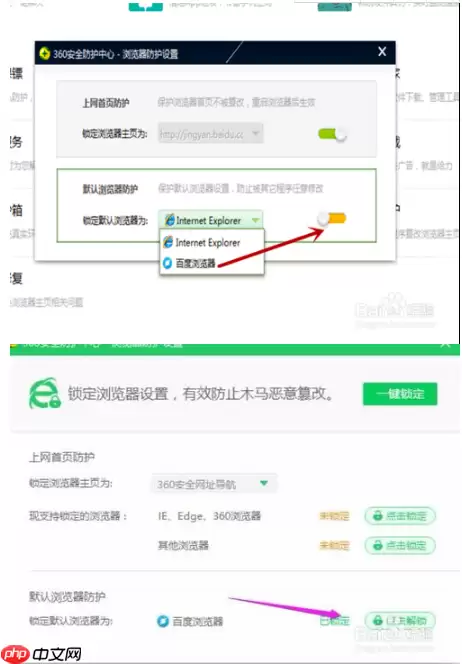Close the 360 browser protection settings dialog
Viewport: 462px width, 664px height.
[382, 52]
